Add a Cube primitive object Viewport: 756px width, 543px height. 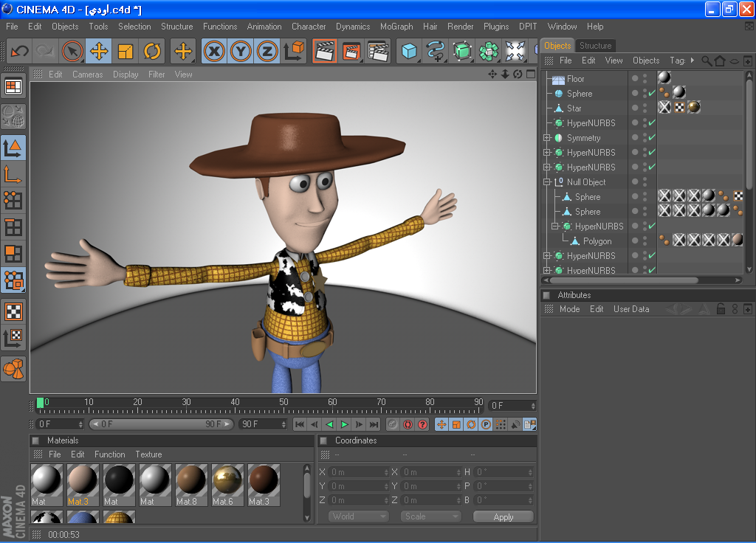409,51
